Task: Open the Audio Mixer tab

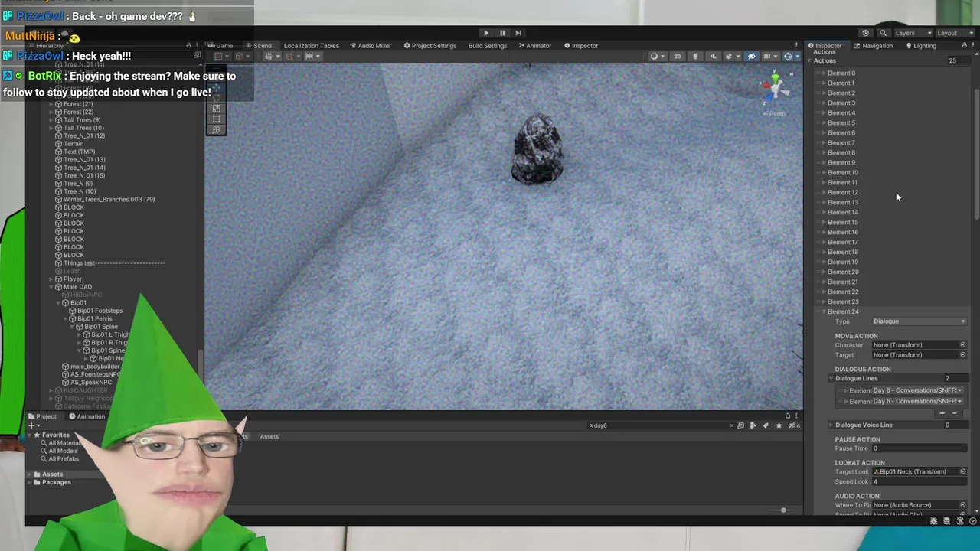Action: click(371, 46)
